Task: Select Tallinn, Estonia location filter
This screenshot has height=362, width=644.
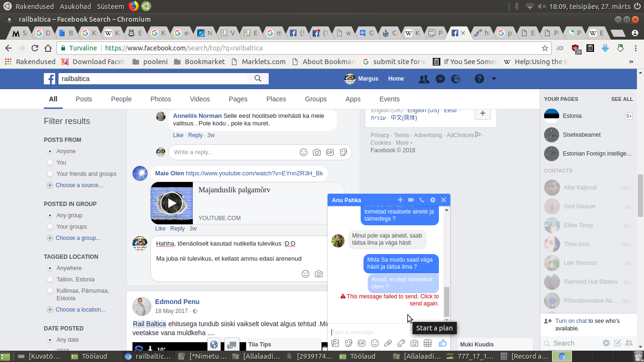Action: click(50, 280)
